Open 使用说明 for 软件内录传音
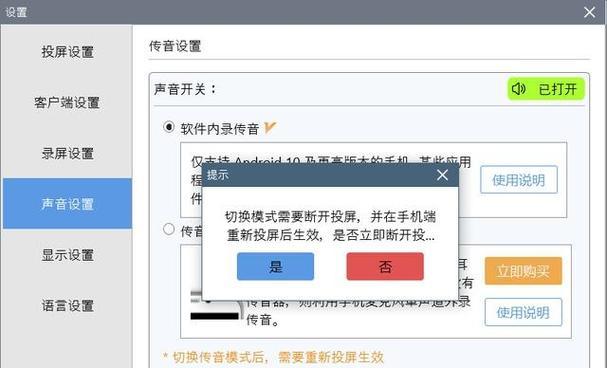This screenshot has height=368, width=607. click(x=519, y=180)
